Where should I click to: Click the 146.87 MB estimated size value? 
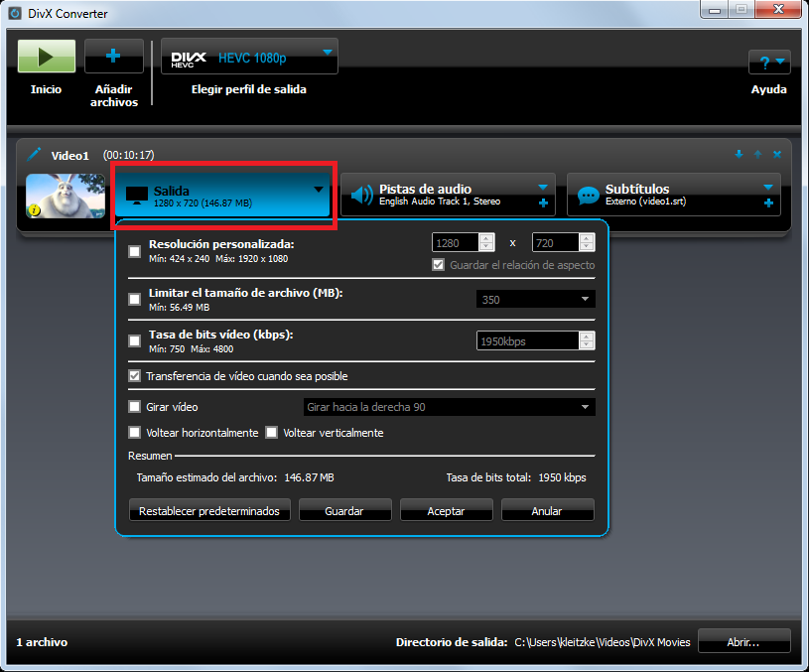309,477
